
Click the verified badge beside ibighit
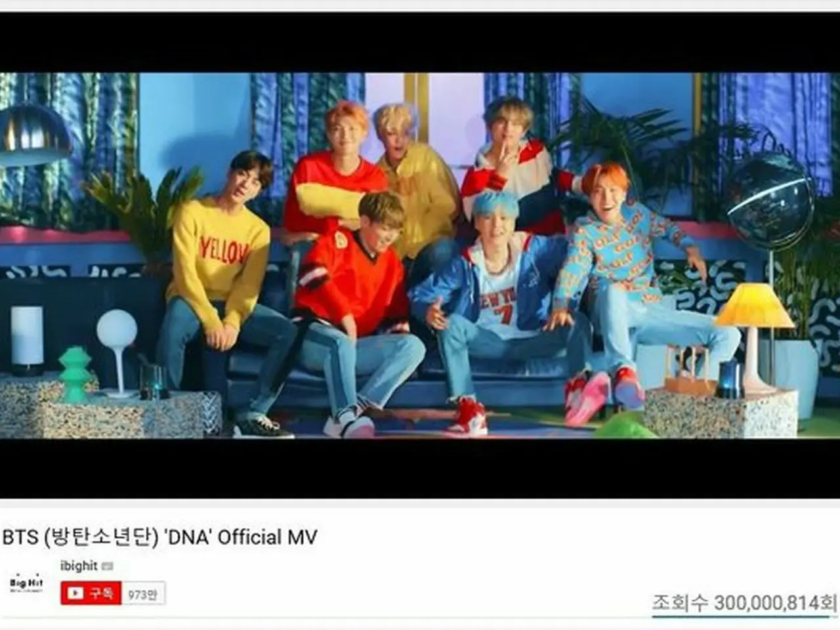click(107, 566)
